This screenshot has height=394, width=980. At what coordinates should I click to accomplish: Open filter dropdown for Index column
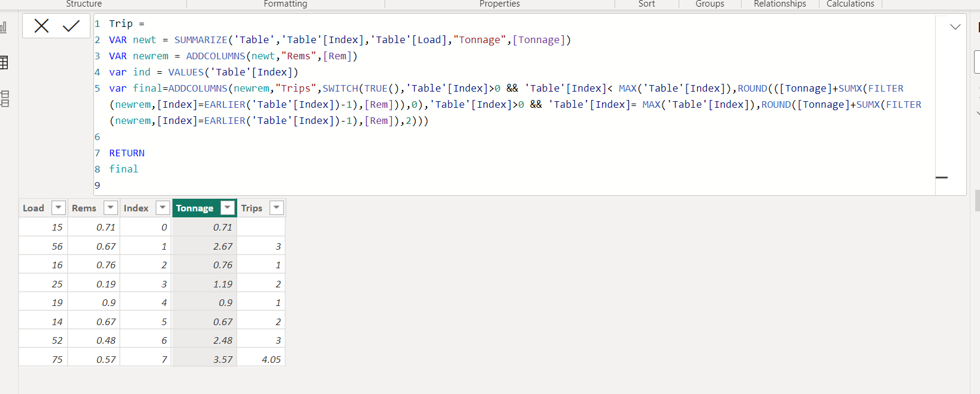162,208
